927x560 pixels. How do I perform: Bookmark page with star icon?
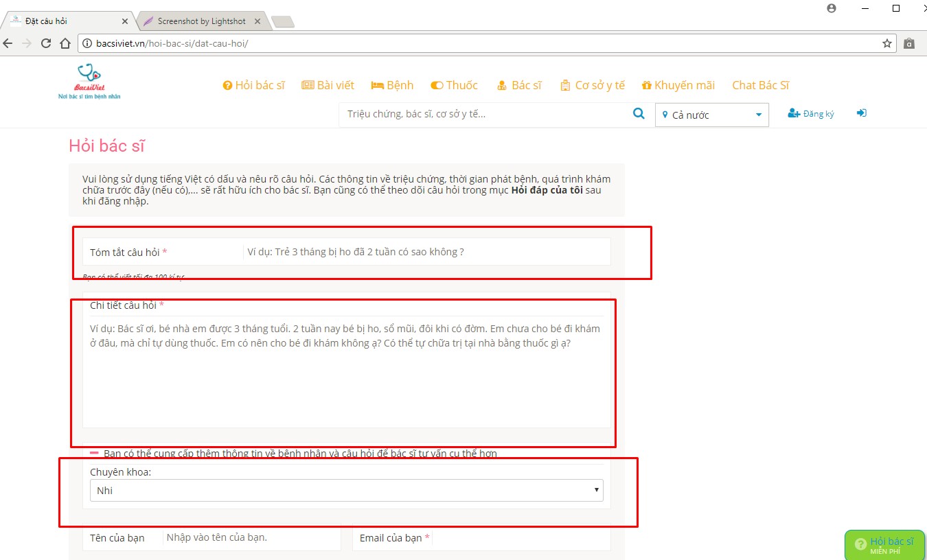click(x=887, y=43)
